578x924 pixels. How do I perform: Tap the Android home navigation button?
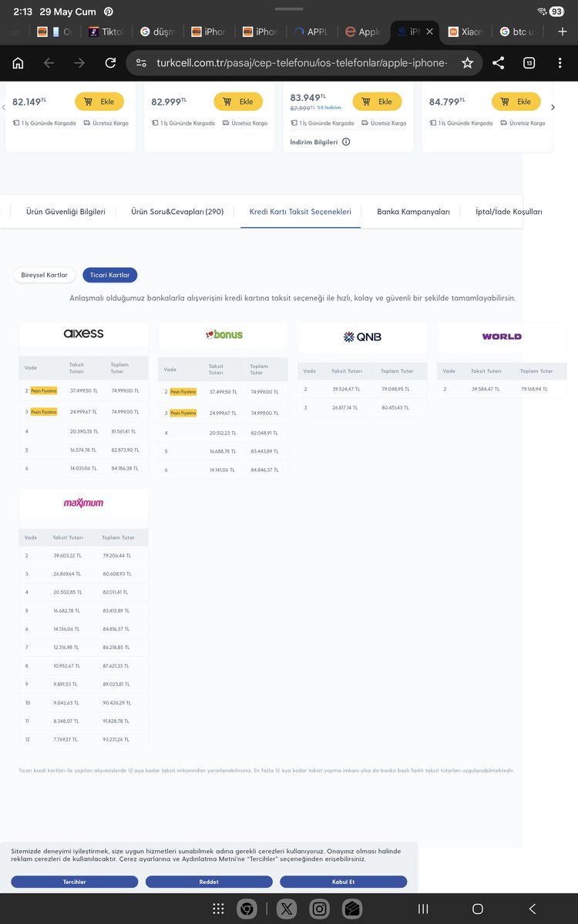click(x=477, y=909)
